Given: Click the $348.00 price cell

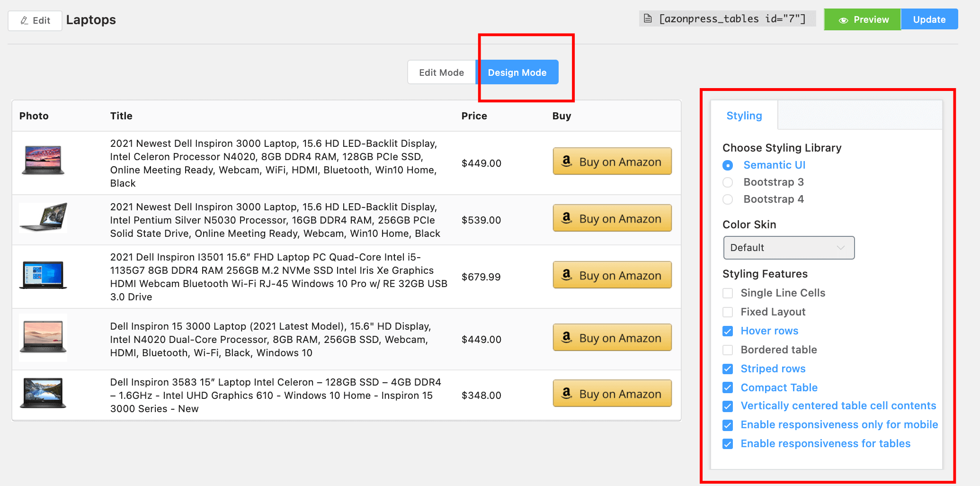Looking at the screenshot, I should (x=481, y=396).
